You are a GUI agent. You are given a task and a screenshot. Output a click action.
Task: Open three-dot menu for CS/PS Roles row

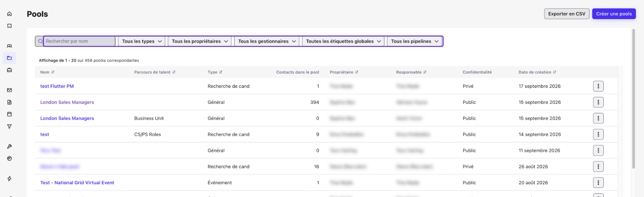tap(598, 134)
